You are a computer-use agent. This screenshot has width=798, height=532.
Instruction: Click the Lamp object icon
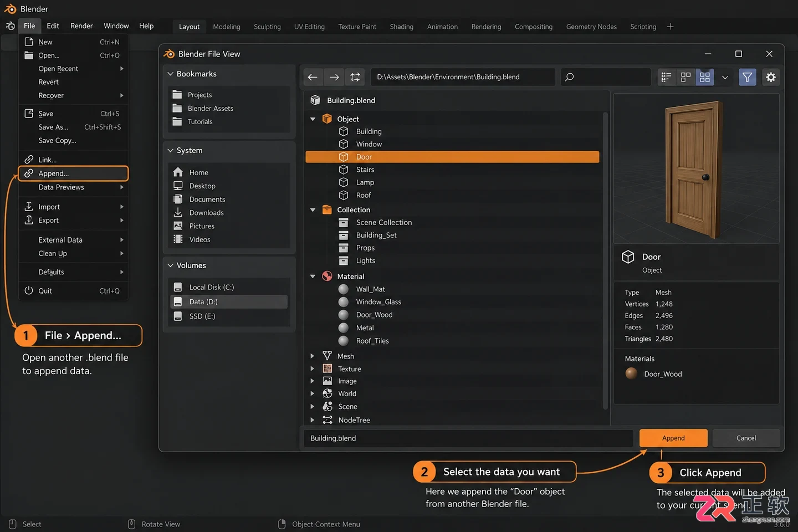[x=344, y=182]
